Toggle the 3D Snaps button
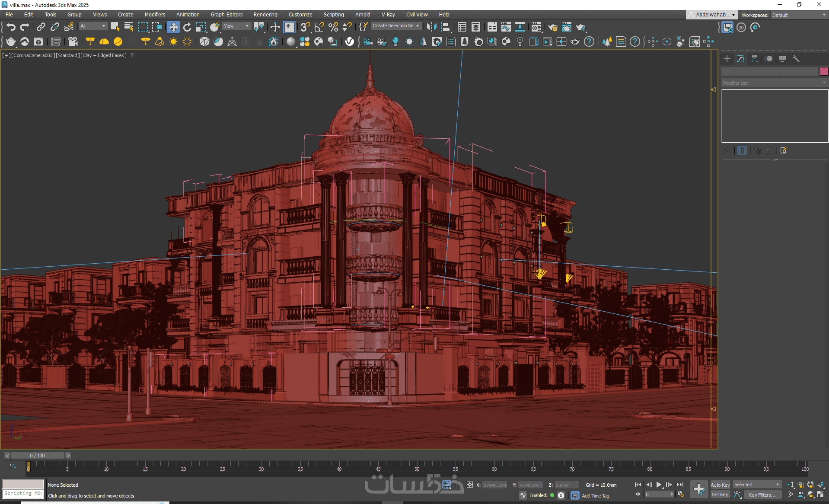The width and height of the screenshot is (829, 504). (x=305, y=27)
